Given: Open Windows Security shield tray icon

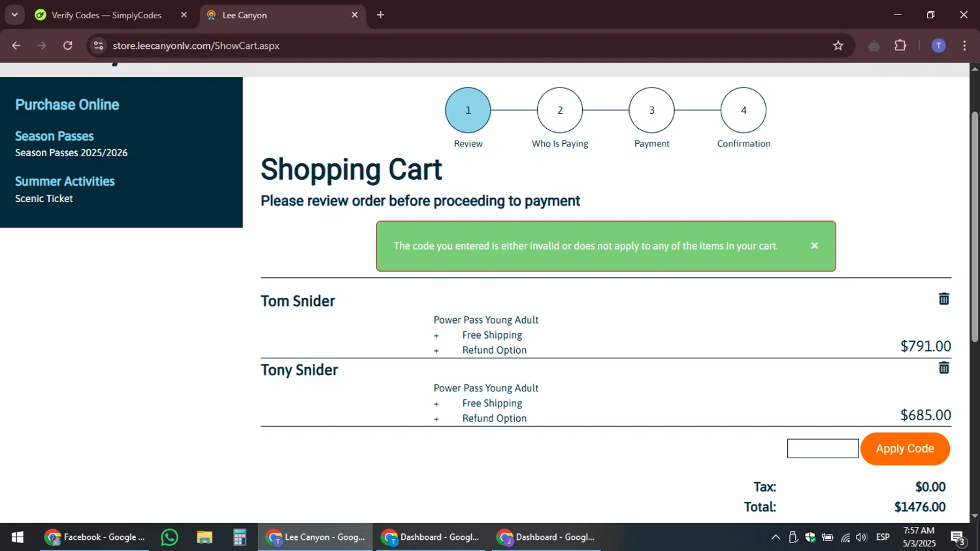Looking at the screenshot, I should click(810, 537).
